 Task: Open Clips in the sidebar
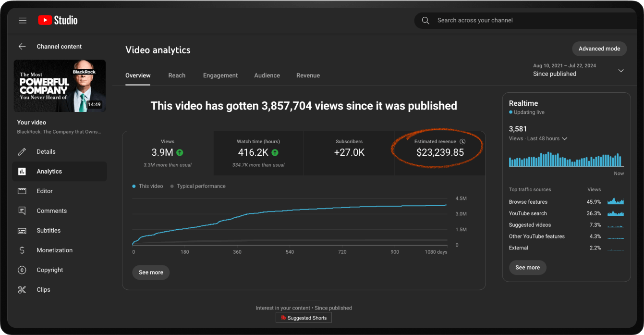coord(60,290)
